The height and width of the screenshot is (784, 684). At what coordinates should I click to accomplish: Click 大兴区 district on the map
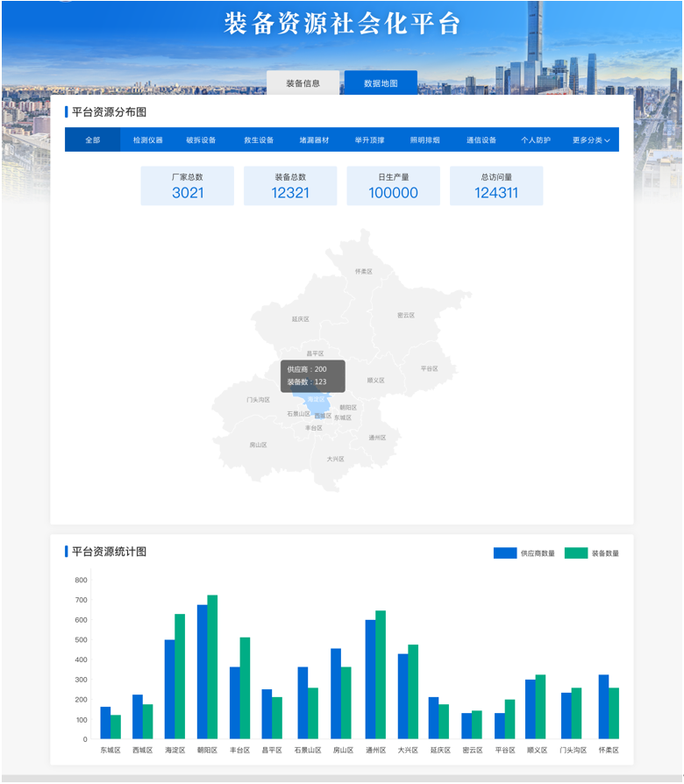point(336,459)
